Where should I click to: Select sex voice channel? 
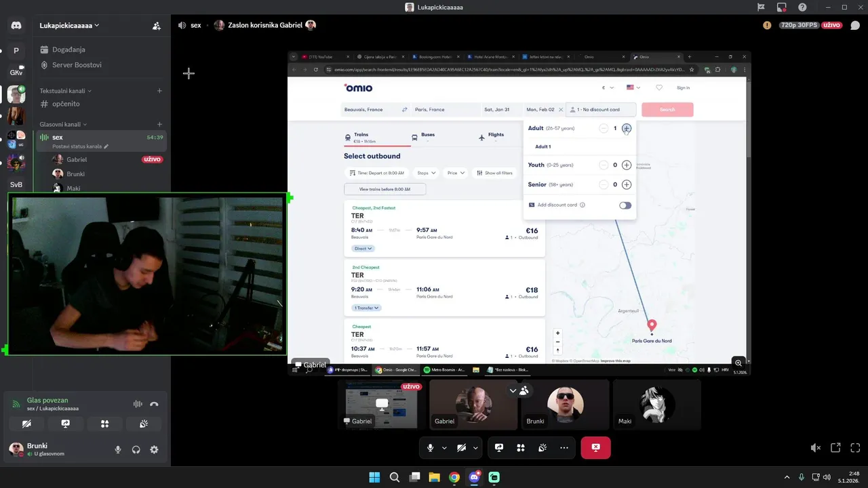[102, 141]
